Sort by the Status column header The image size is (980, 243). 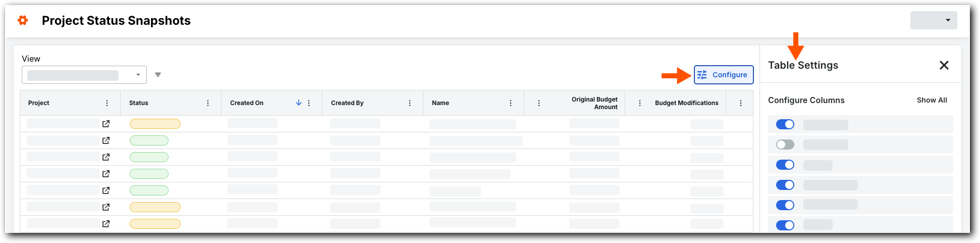point(139,103)
